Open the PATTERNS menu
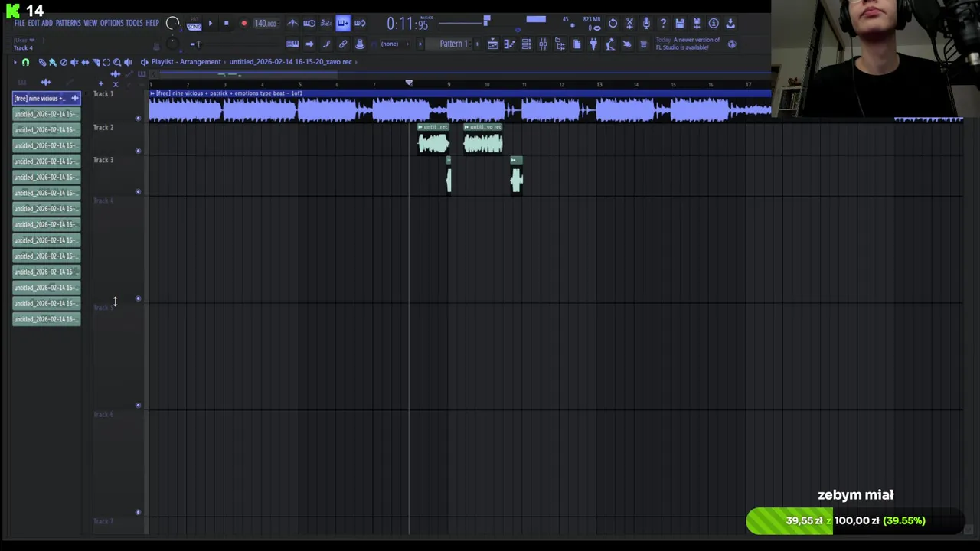Screen dimensions: 980x551 [68, 23]
